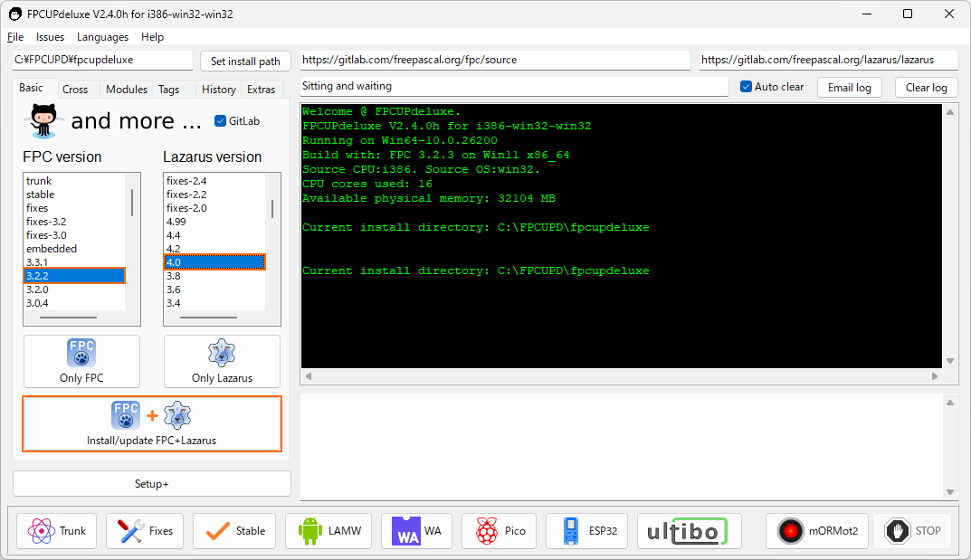
Task: Click the Set install path button
Action: [245, 62]
